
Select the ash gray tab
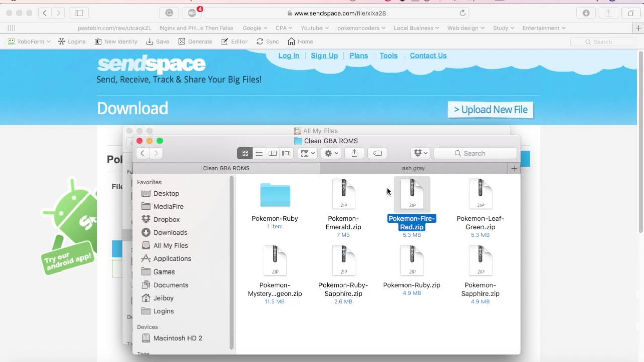[414, 168]
